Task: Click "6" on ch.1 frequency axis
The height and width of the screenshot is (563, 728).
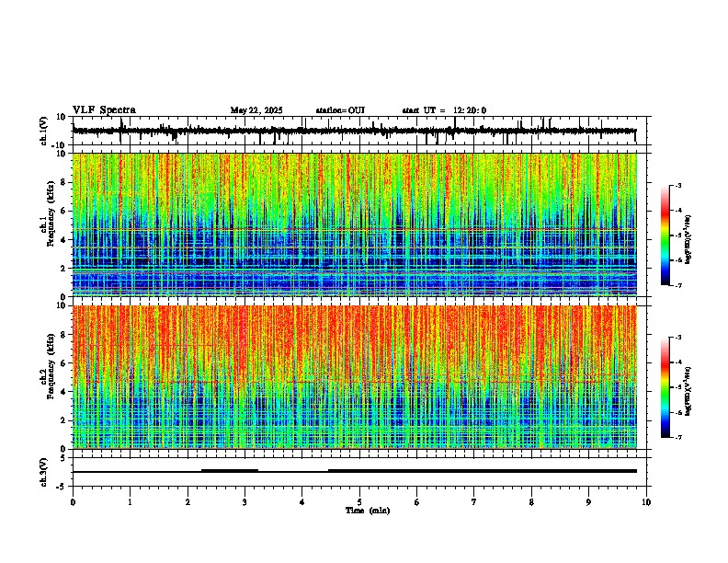Action: [64, 211]
